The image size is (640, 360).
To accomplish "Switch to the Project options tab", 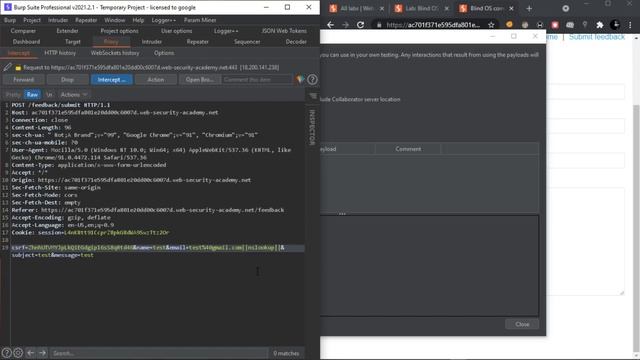I will [x=120, y=31].
